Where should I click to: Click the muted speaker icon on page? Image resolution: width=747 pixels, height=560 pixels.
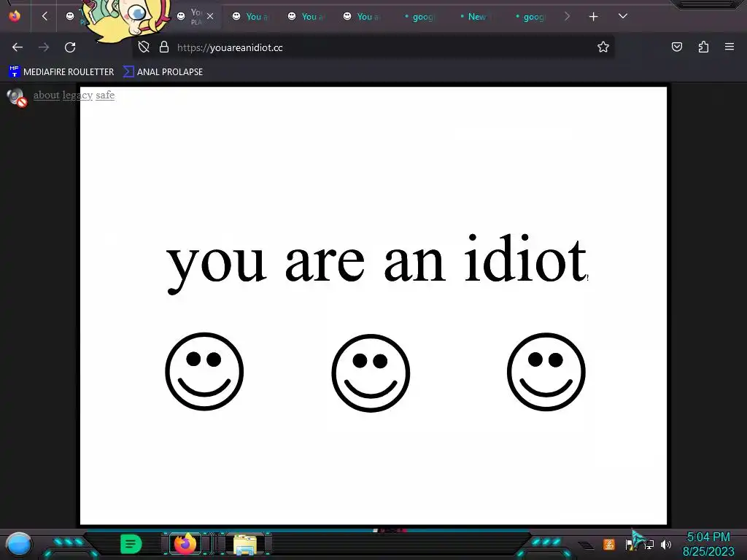(17, 98)
